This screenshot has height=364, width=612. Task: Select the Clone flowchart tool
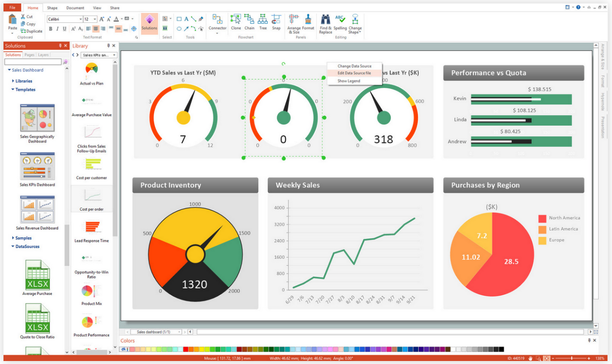click(236, 22)
